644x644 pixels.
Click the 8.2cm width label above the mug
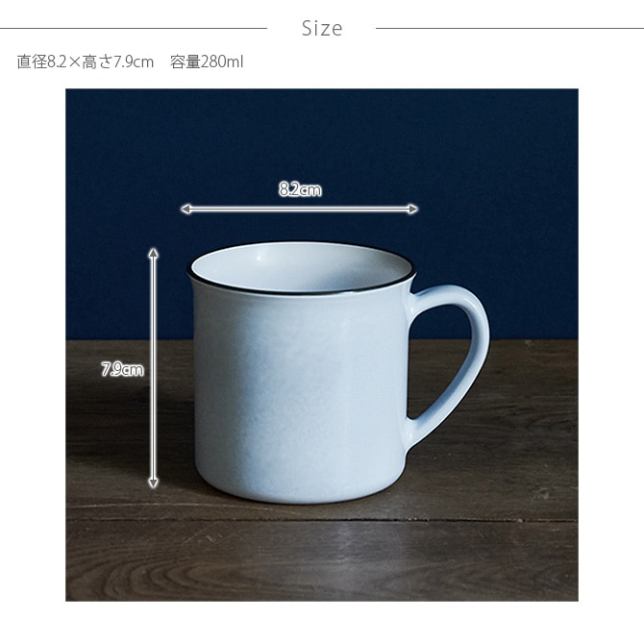[300, 189]
